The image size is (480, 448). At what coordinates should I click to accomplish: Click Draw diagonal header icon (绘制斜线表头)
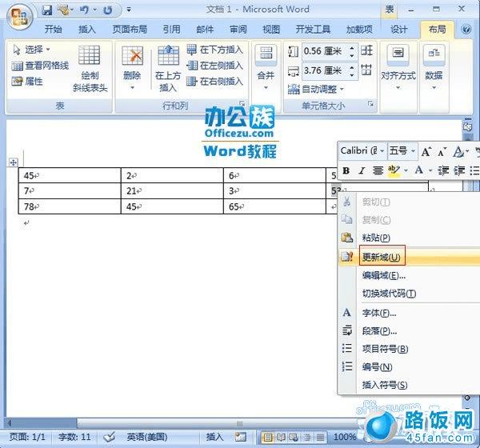pos(90,68)
